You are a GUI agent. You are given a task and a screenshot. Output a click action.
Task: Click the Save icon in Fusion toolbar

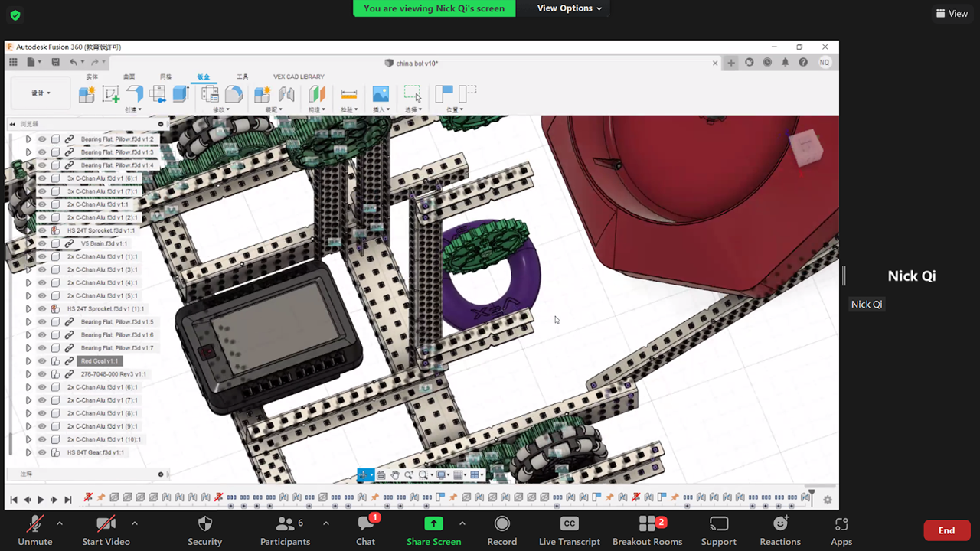pyautogui.click(x=55, y=62)
